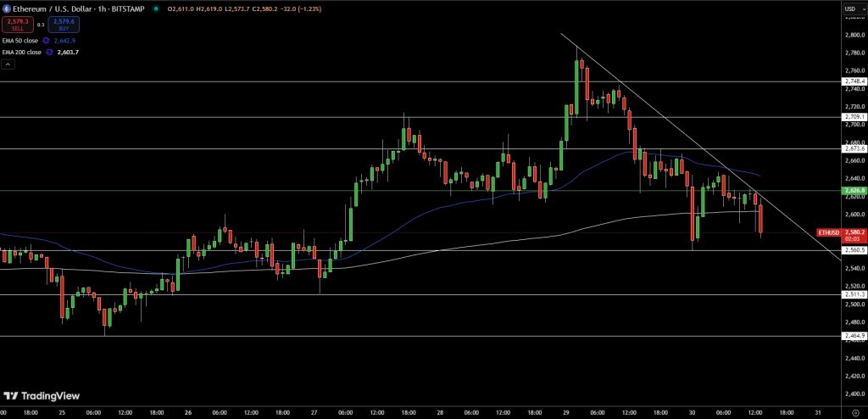
Task: Click the close price C2,580.2
Action: 266,9
